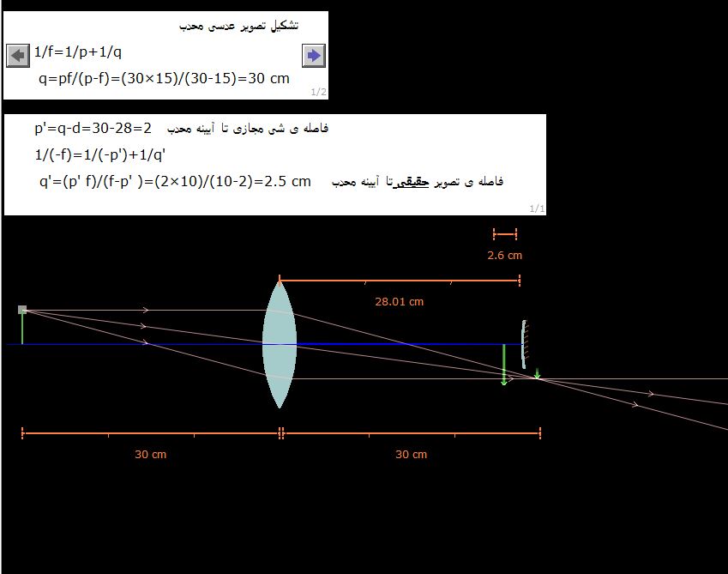
Task: Click the 1/2 page indicator
Action: [x=317, y=92]
